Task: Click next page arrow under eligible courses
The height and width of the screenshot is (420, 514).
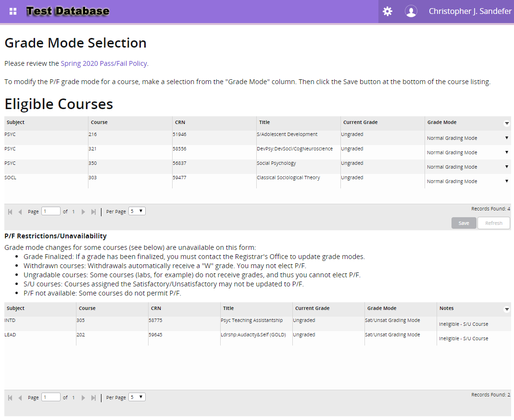Action: coord(83,211)
